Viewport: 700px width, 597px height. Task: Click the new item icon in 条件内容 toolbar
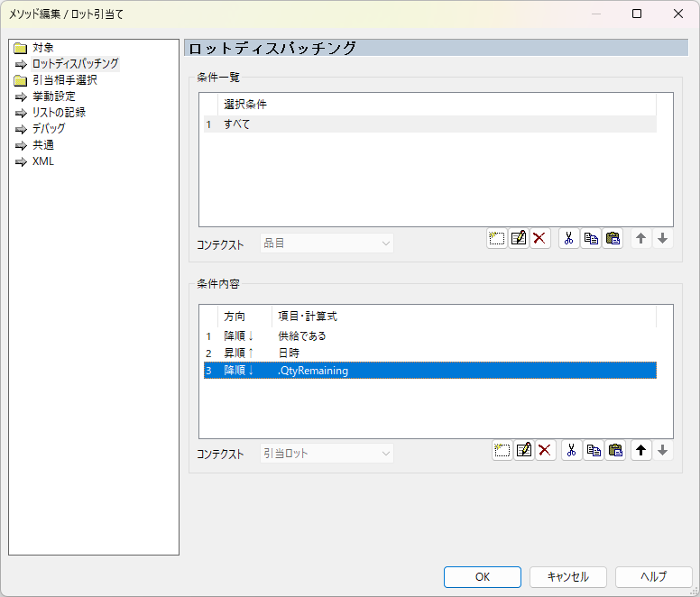point(502,451)
